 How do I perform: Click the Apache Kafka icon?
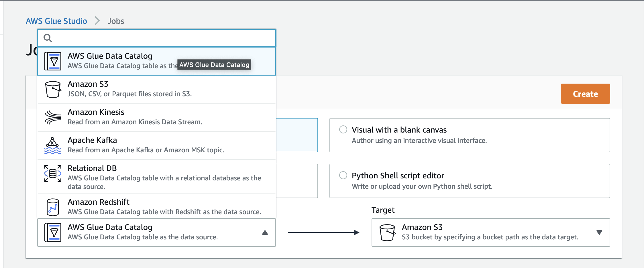click(53, 145)
